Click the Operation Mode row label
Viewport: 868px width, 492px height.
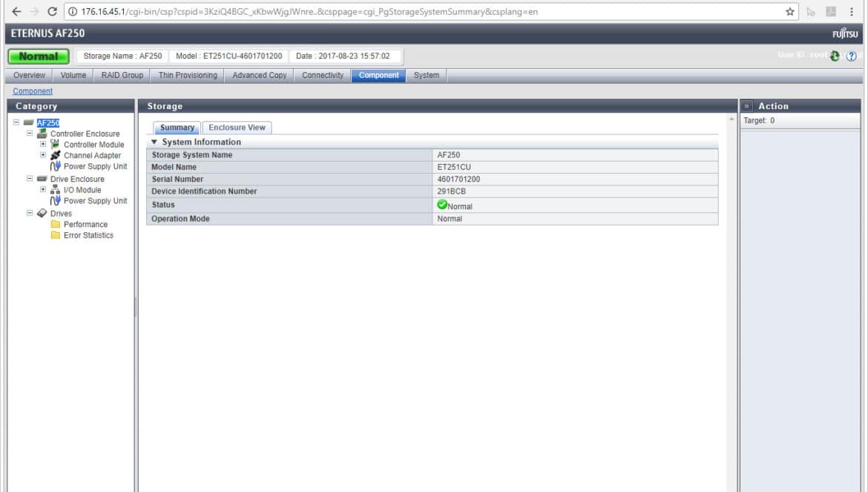point(180,219)
